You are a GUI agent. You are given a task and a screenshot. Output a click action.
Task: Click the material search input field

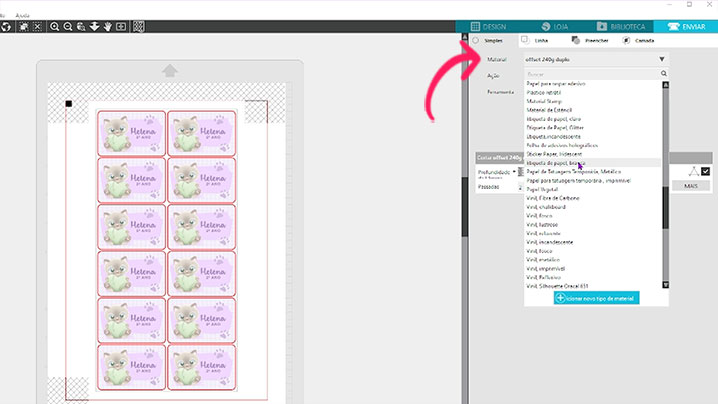(590, 74)
